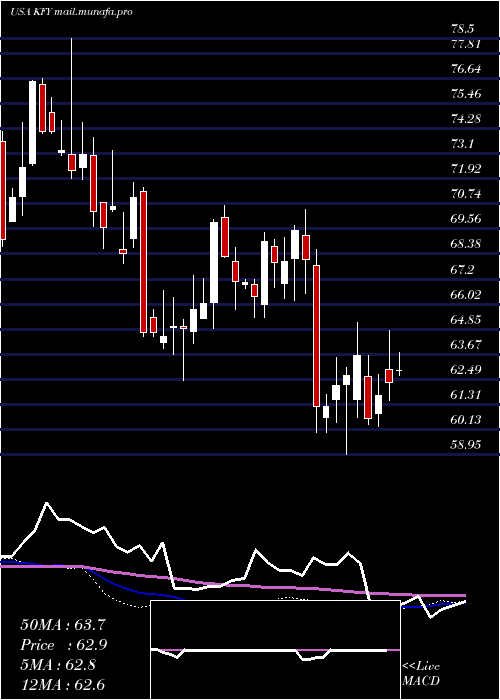Click the 75.46 price axis label
This screenshot has height=700, width=500.
[x=467, y=94]
